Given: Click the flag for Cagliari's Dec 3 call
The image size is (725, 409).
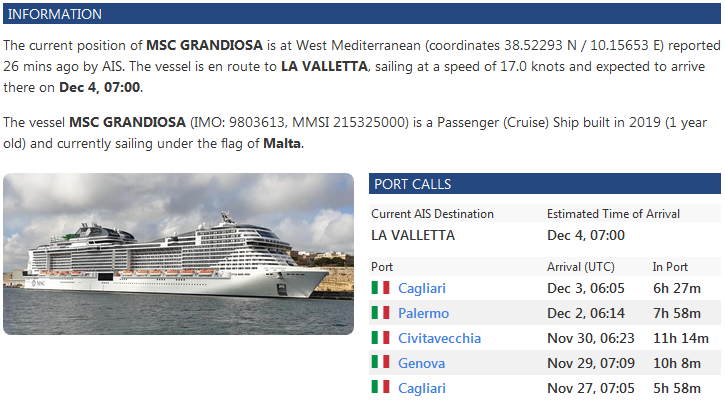Looking at the screenshot, I should click(x=380, y=288).
